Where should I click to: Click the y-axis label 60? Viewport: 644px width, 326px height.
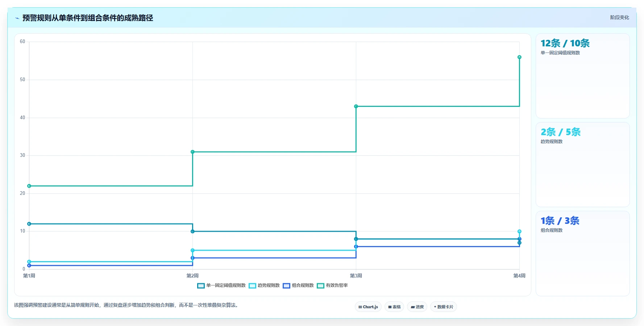point(22,42)
